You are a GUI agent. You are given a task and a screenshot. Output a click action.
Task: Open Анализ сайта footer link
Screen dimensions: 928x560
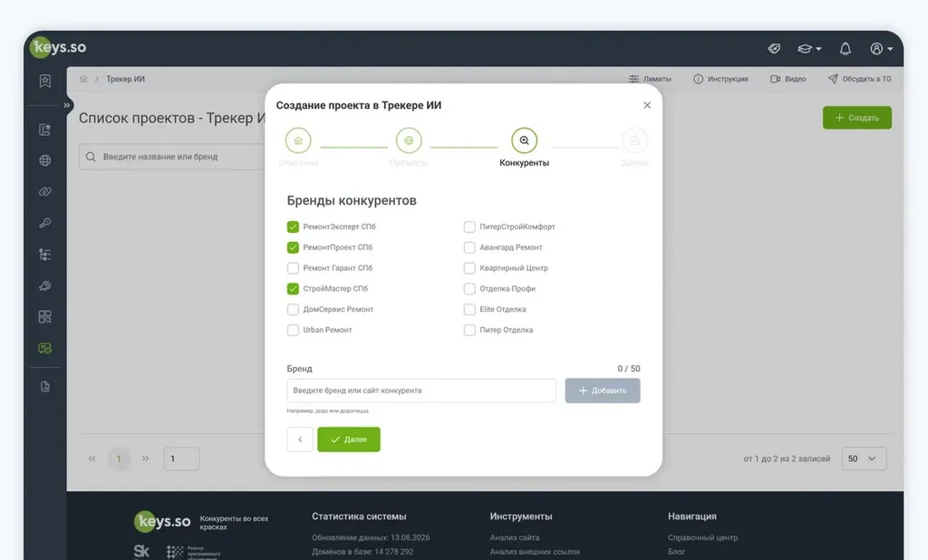click(x=515, y=537)
